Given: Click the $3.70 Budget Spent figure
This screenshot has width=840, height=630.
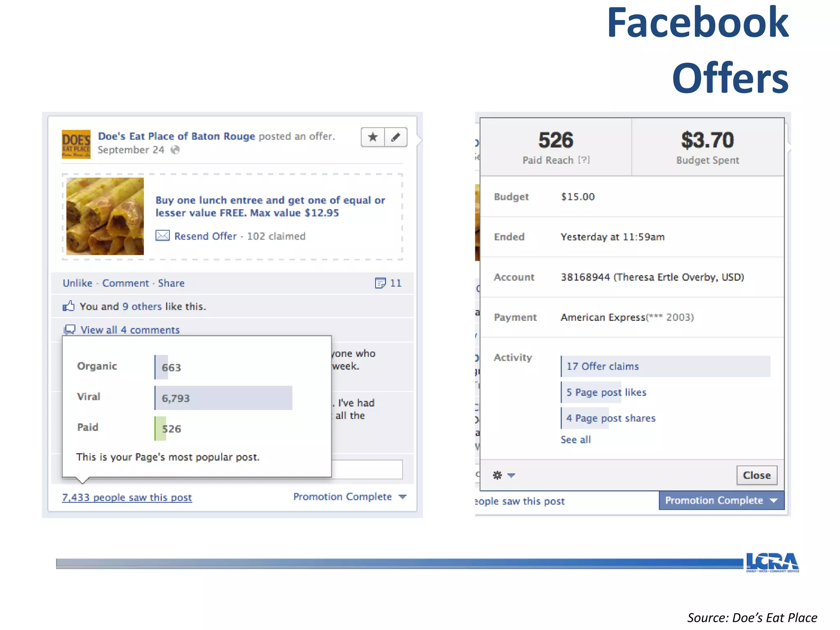Looking at the screenshot, I should (708, 140).
